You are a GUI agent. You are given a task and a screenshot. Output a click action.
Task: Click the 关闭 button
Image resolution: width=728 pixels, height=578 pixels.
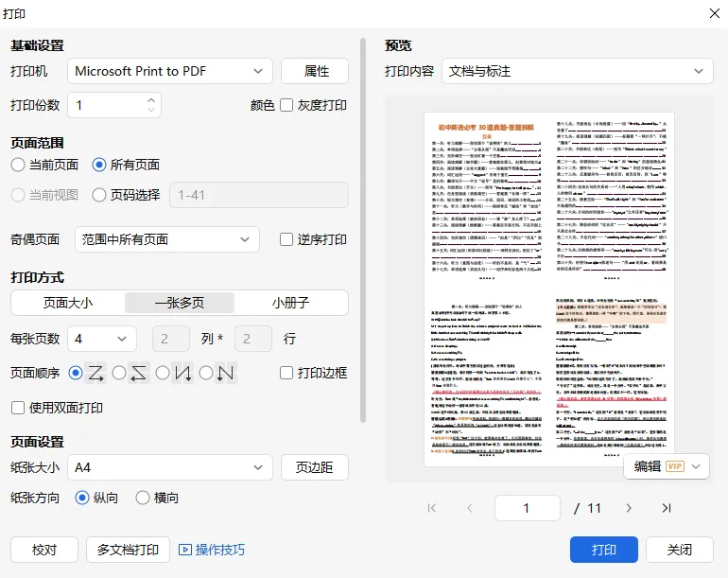pos(680,550)
